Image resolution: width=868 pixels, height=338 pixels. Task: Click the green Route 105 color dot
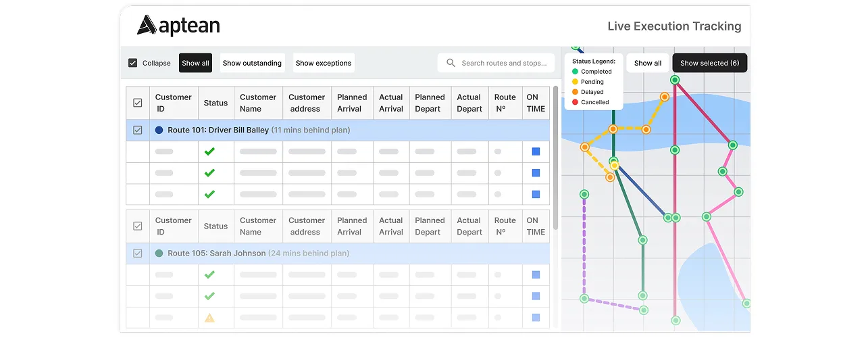[159, 253]
